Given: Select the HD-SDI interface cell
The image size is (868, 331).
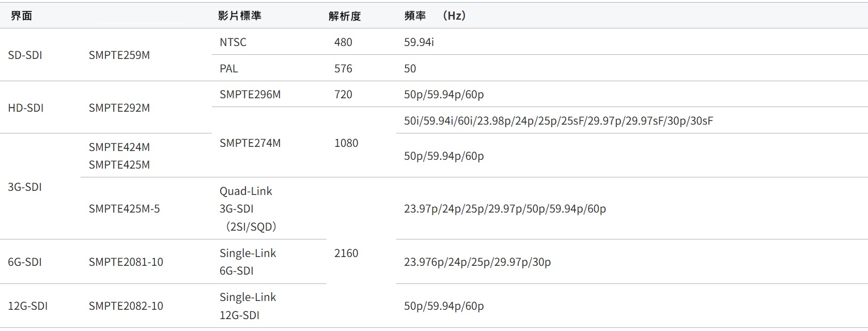Looking at the screenshot, I should tap(26, 108).
